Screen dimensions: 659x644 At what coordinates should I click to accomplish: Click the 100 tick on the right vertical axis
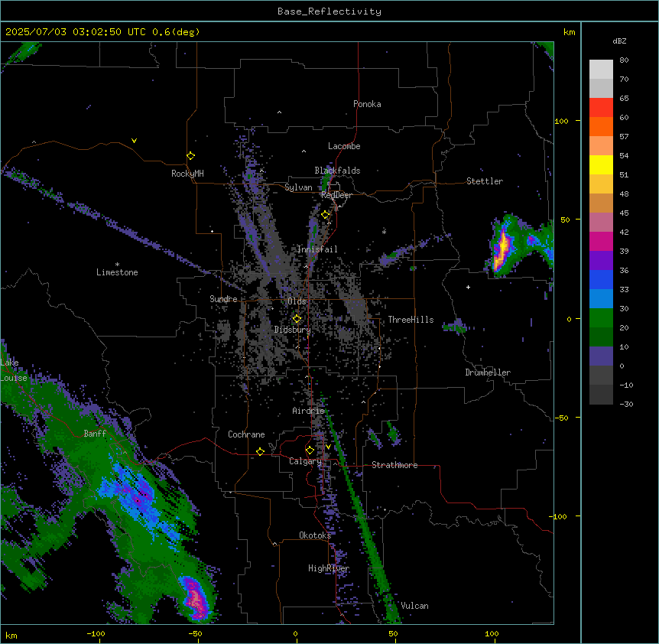561,121
